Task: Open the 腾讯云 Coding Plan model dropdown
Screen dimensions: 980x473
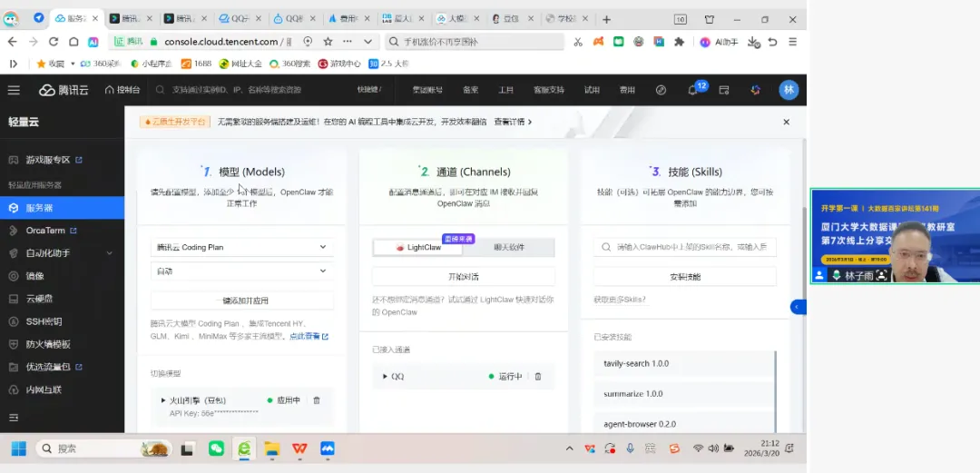Action: pyautogui.click(x=242, y=247)
